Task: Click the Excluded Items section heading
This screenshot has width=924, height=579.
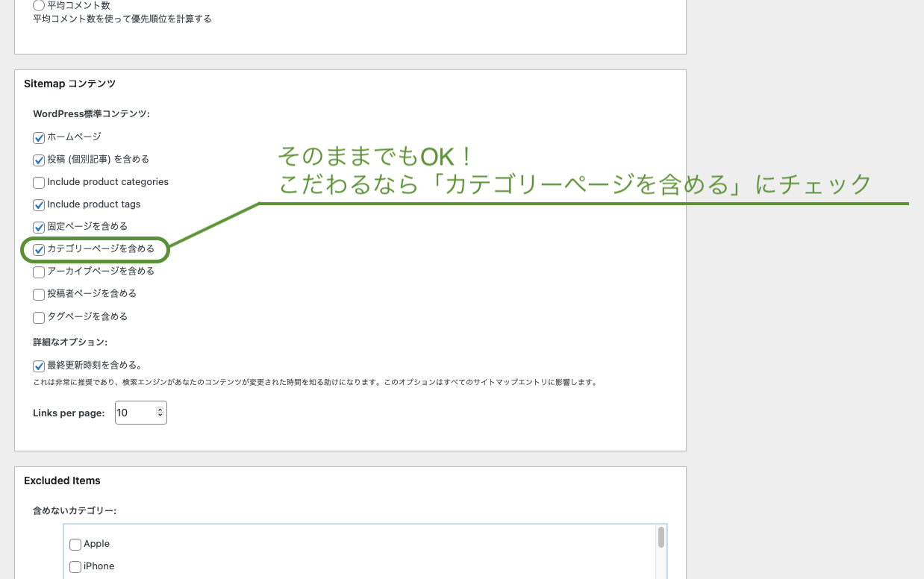Action: tap(62, 481)
